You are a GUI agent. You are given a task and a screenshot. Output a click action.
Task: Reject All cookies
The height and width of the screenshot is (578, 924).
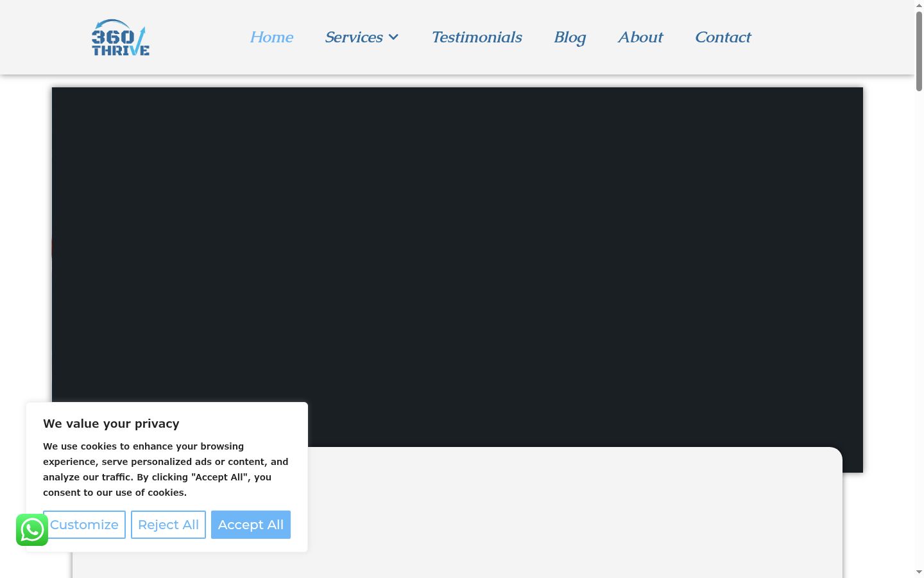click(168, 525)
